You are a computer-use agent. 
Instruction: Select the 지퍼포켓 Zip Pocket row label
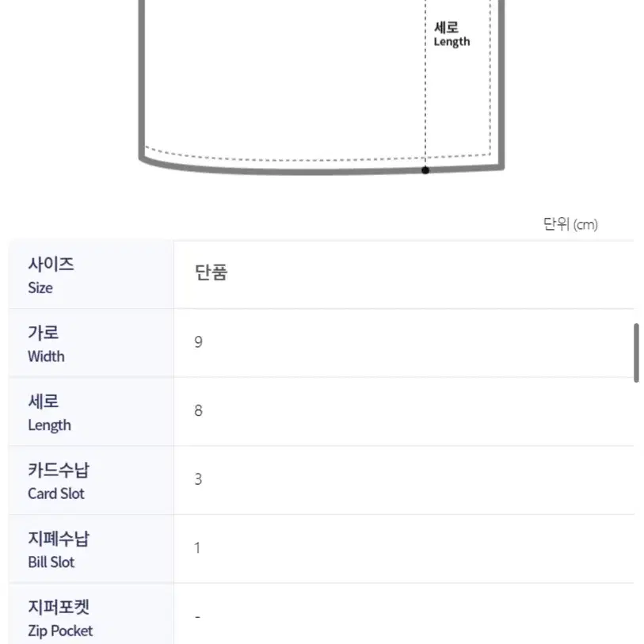tap(91, 614)
